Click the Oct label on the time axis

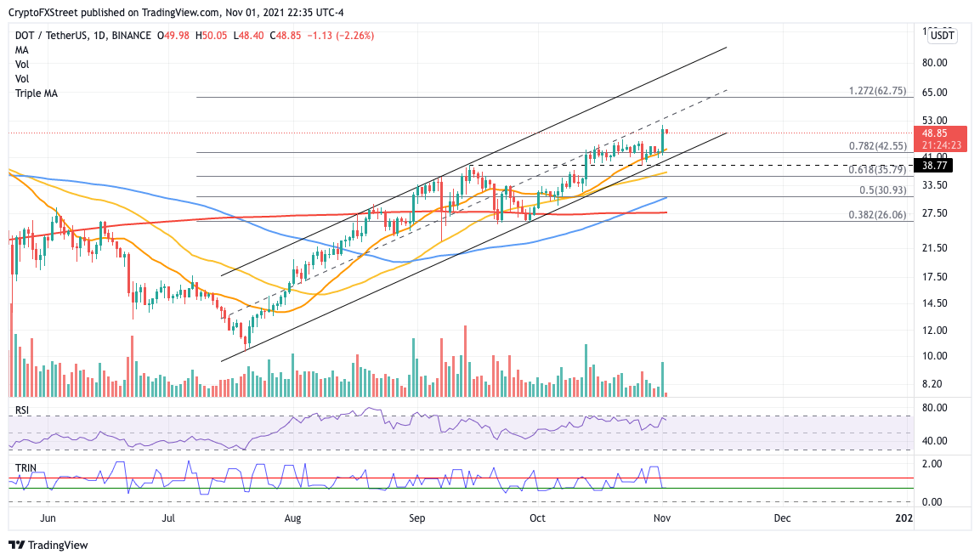pos(537,518)
